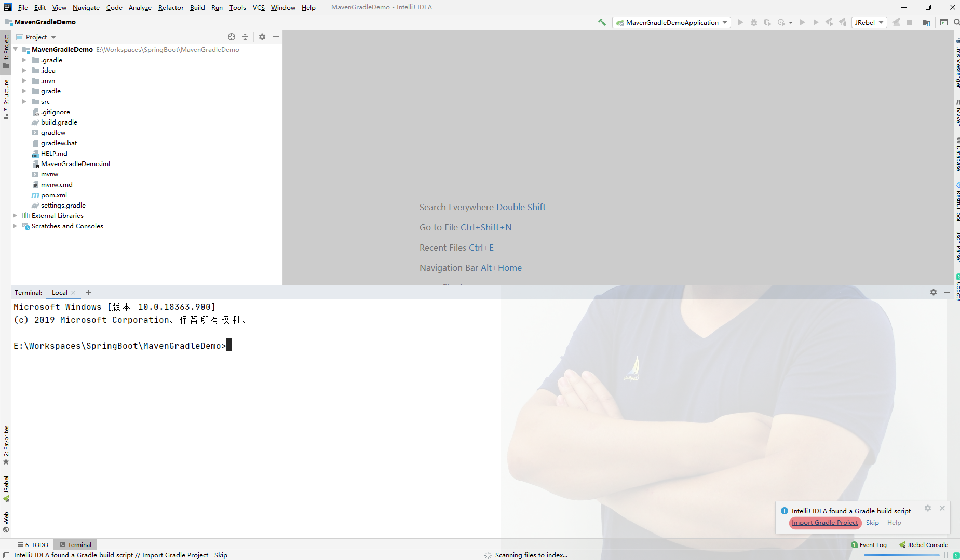Click the JRebel debug rocket icon in toolbar
The image size is (960, 560).
pos(843,22)
